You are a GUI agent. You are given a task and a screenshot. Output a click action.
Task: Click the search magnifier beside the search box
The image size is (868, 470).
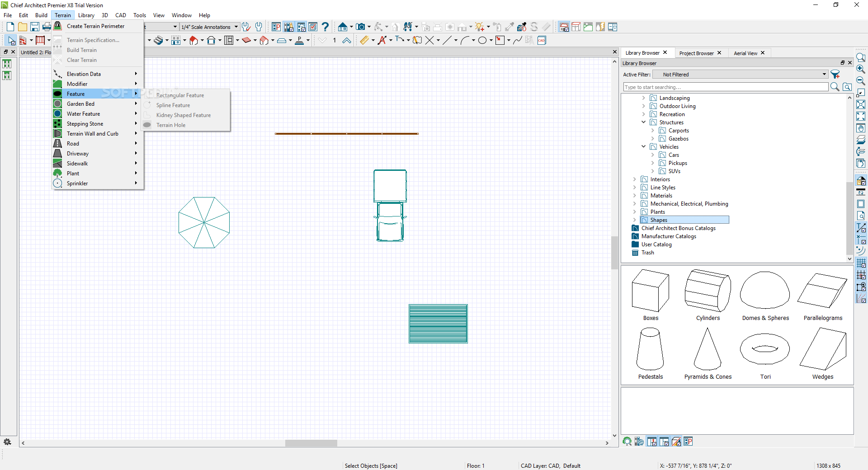point(835,87)
